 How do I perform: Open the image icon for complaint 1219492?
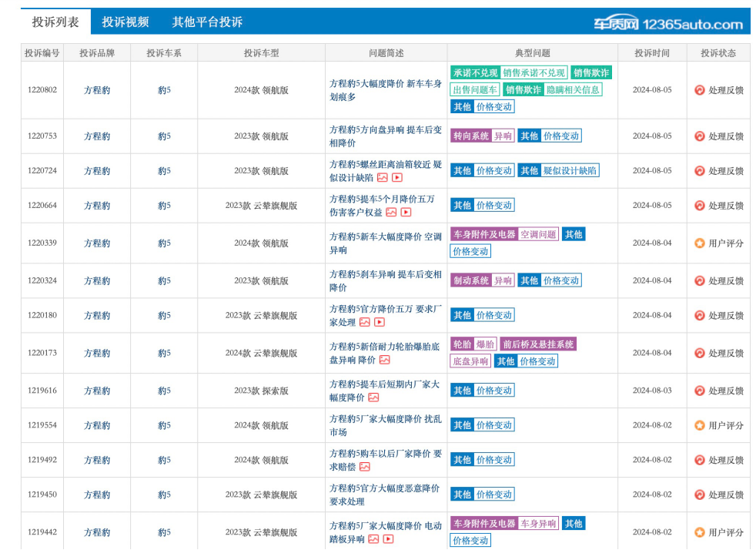365,467
